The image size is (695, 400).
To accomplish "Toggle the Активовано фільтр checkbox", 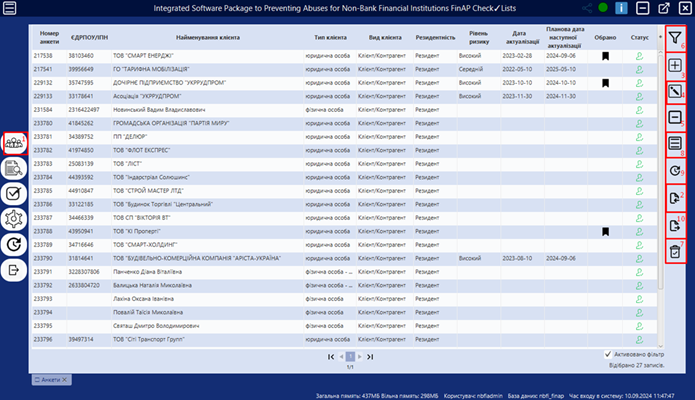I will click(608, 354).
